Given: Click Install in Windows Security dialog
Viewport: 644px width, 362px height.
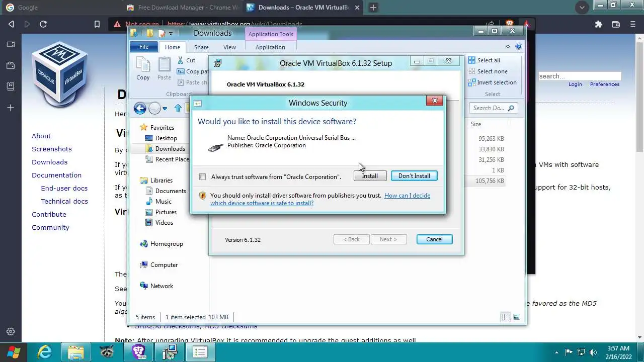Looking at the screenshot, I should point(370,176).
